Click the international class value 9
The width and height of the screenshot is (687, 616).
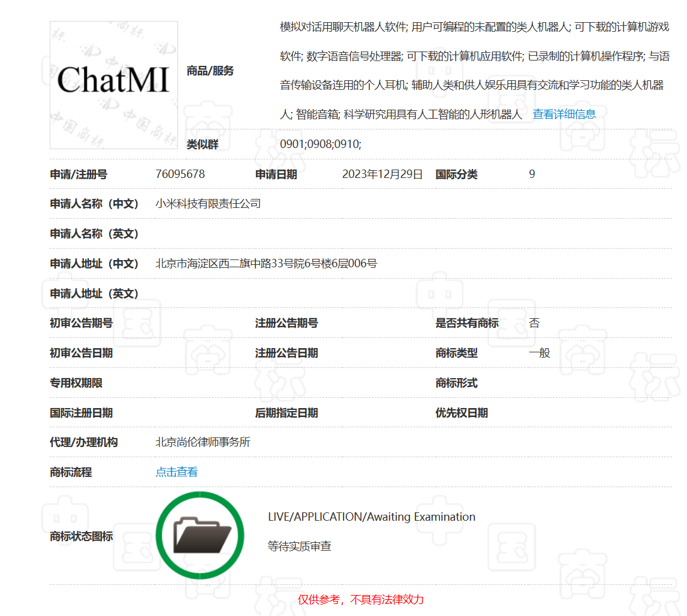[x=532, y=174]
